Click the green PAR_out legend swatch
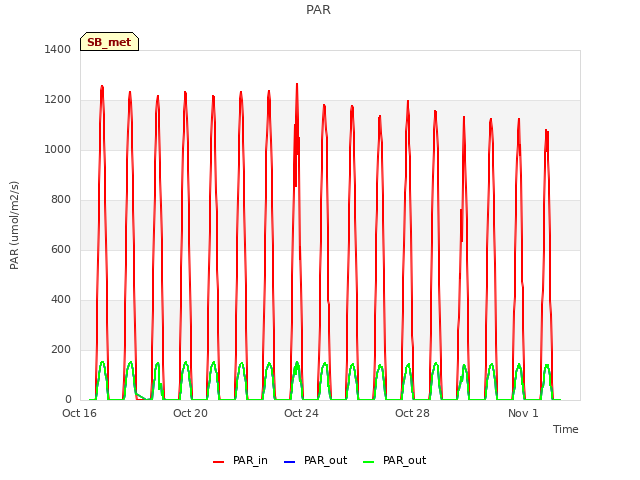Screen dimensions: 640x480 [x=368, y=462]
